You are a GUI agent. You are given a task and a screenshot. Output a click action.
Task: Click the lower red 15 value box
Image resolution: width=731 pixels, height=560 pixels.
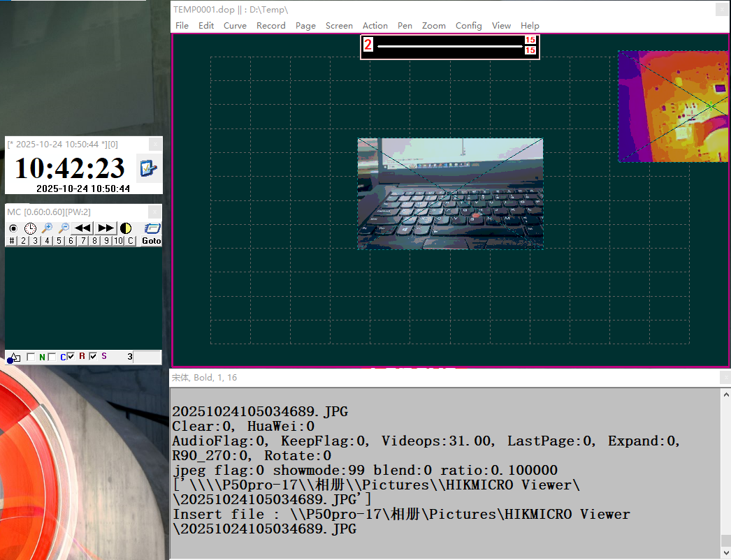(530, 50)
